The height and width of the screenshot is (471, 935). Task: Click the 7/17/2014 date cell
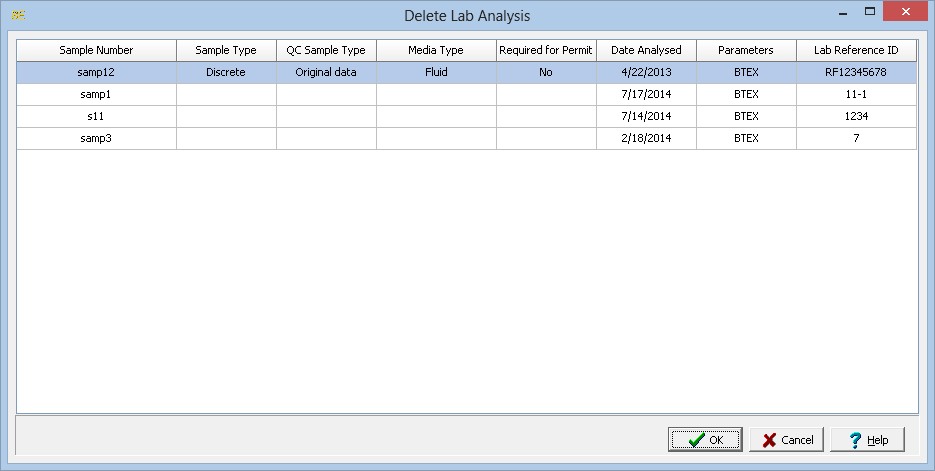pos(646,94)
